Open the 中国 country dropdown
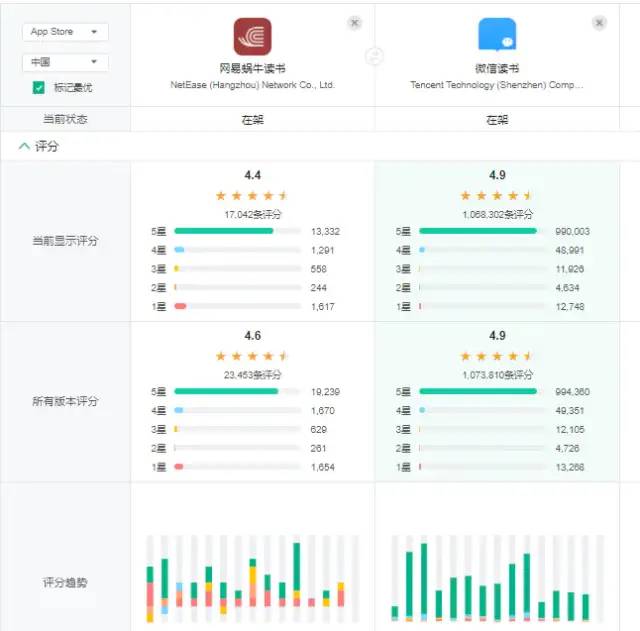640x631 pixels. [x=65, y=62]
